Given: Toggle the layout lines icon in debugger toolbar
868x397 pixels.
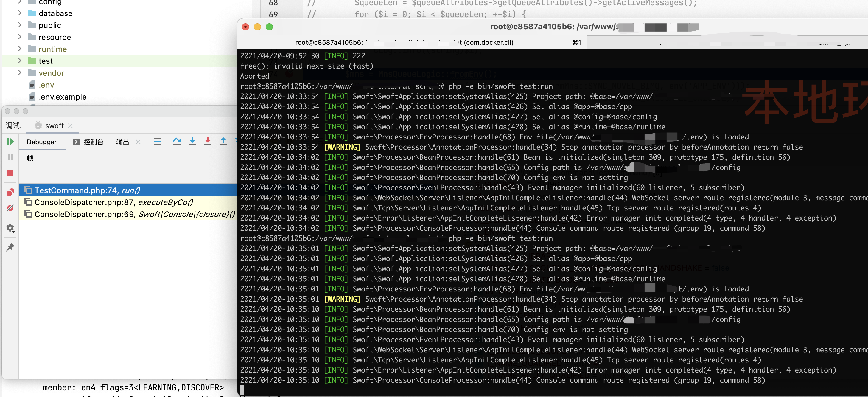Looking at the screenshot, I should (x=157, y=142).
